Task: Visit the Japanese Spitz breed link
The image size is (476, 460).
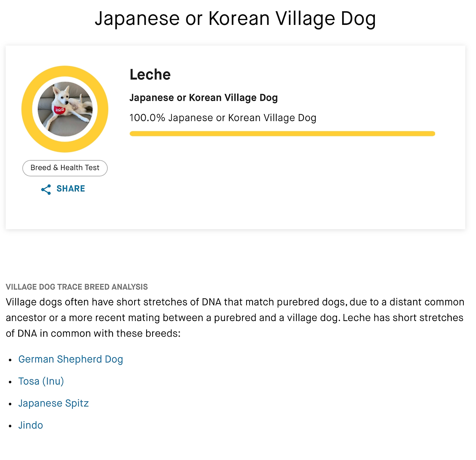Action: tap(54, 403)
